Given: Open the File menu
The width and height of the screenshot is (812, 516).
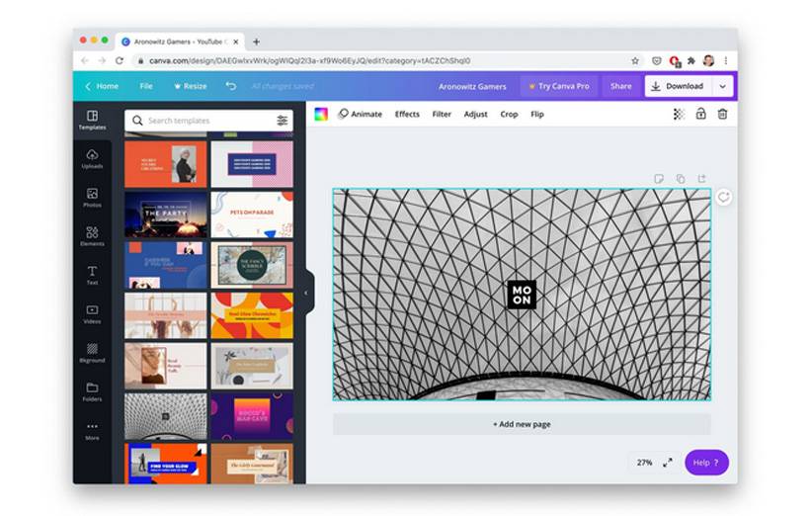Looking at the screenshot, I should [146, 86].
